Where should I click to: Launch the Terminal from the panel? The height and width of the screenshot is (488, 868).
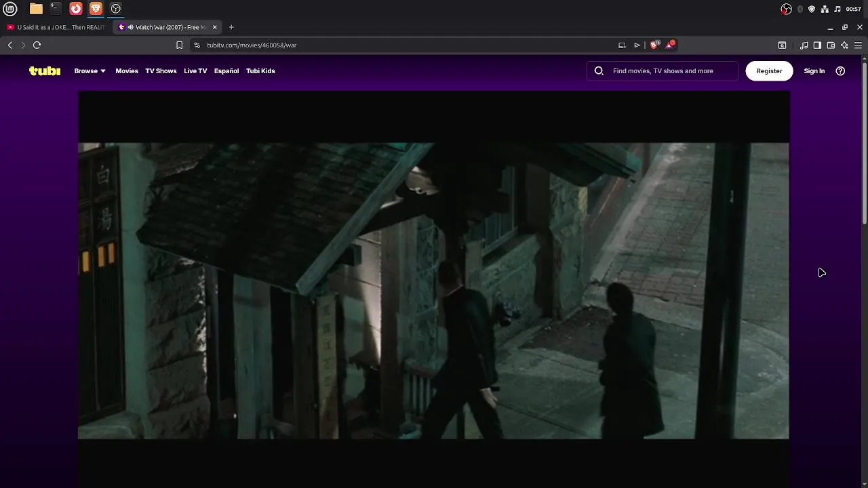pyautogui.click(x=56, y=9)
